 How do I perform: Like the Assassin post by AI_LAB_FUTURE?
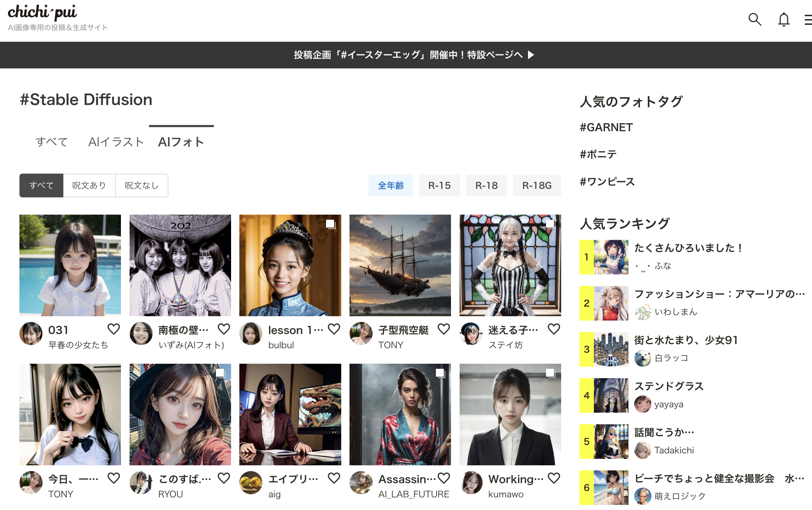(444, 478)
